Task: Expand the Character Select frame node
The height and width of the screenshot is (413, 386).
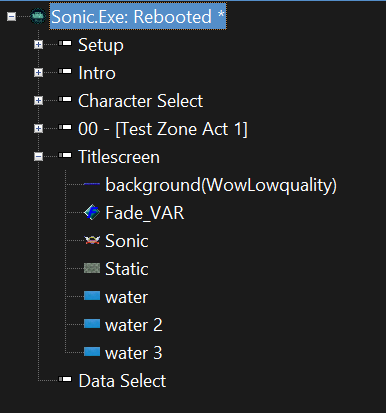Action: 39,100
